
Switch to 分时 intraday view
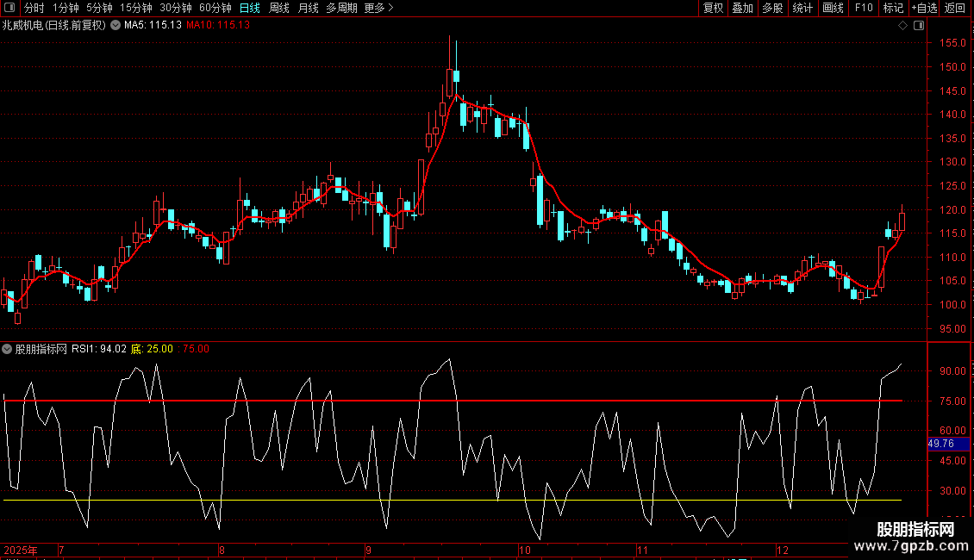[34, 8]
